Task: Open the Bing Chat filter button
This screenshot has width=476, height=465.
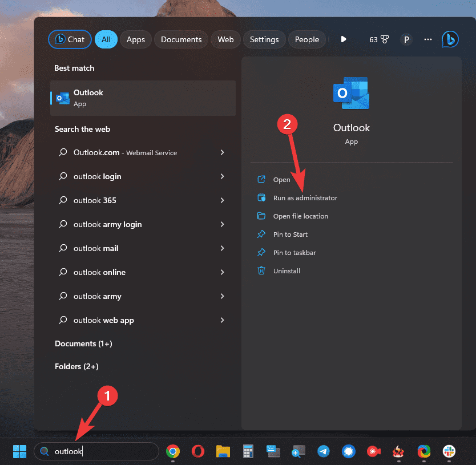Action: pos(70,39)
